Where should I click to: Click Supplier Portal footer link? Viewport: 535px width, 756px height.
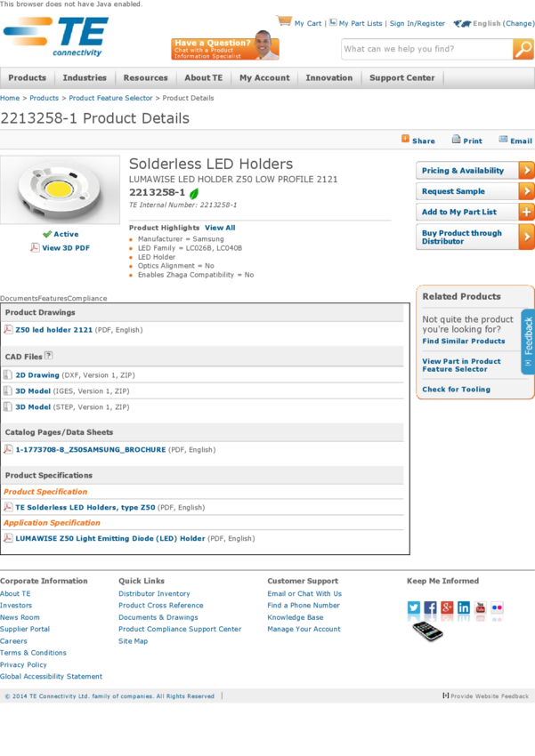pyautogui.click(x=25, y=629)
